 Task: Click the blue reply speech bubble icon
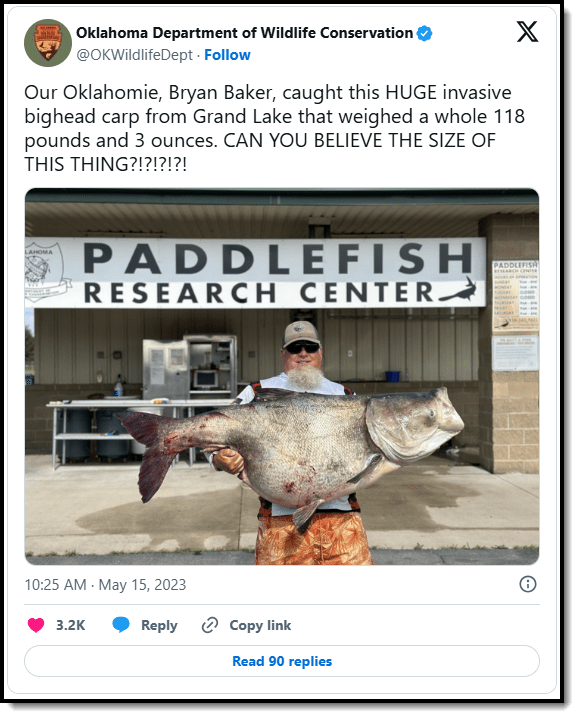pyautogui.click(x=121, y=625)
